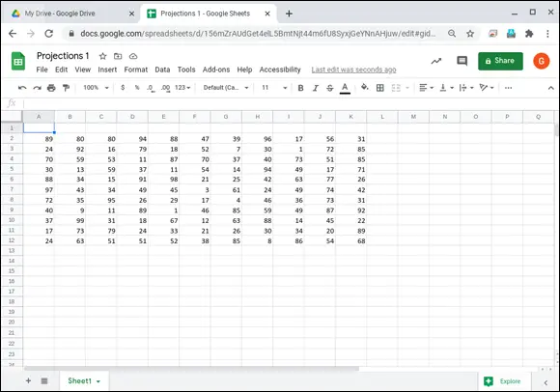Show the side panel chevron
The width and height of the screenshot is (560, 392).
pos(546,382)
